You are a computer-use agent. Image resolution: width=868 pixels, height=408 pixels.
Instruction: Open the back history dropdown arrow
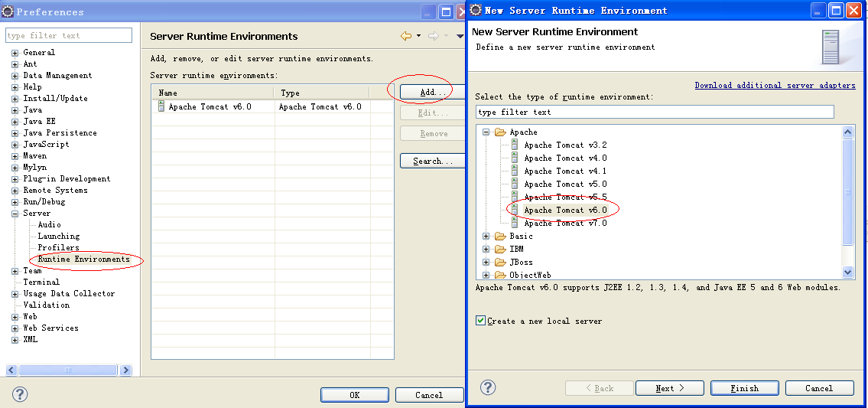(x=418, y=36)
